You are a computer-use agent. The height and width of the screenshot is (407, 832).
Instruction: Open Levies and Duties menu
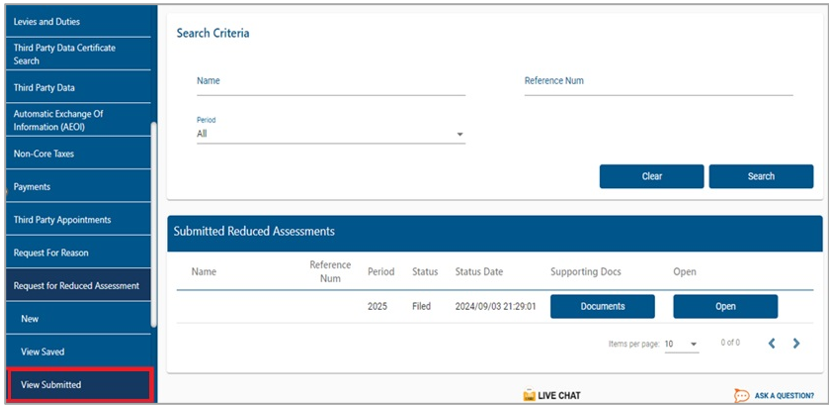click(x=79, y=22)
